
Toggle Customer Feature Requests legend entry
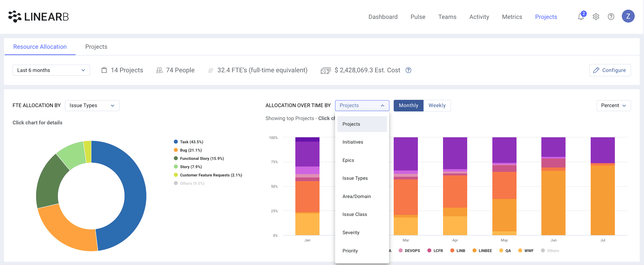pos(208,175)
